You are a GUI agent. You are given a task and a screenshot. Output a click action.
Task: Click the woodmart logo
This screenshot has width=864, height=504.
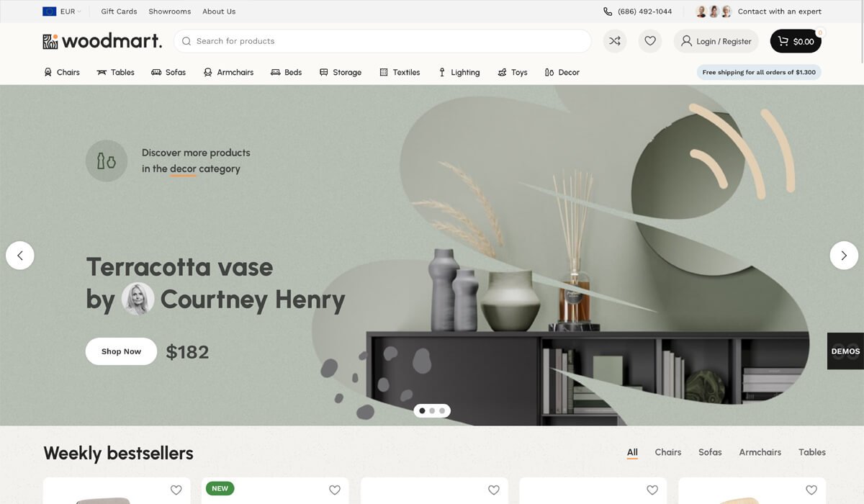(102, 41)
